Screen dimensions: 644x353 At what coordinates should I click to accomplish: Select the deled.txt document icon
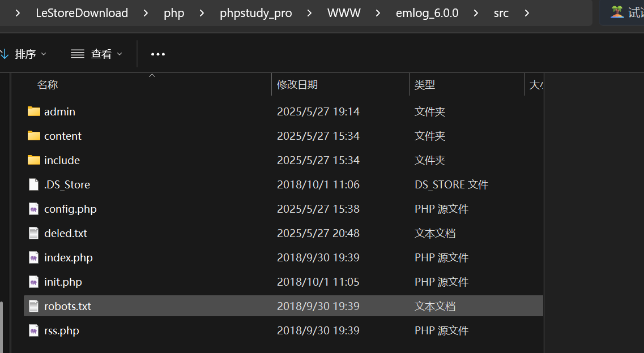(x=34, y=233)
